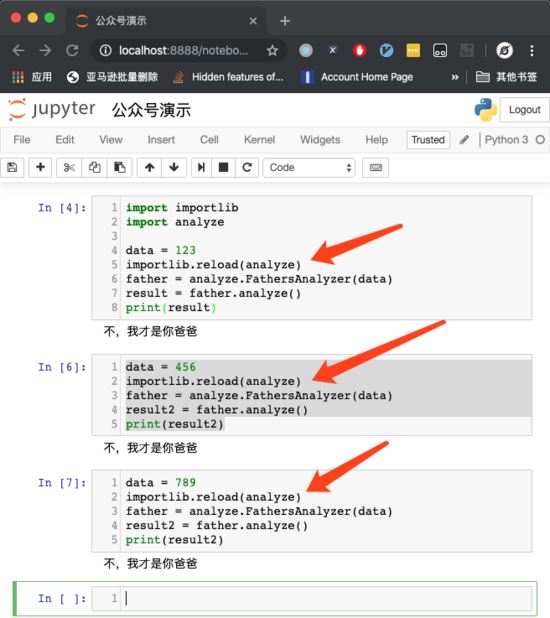Move selected cell up arrow

149,168
